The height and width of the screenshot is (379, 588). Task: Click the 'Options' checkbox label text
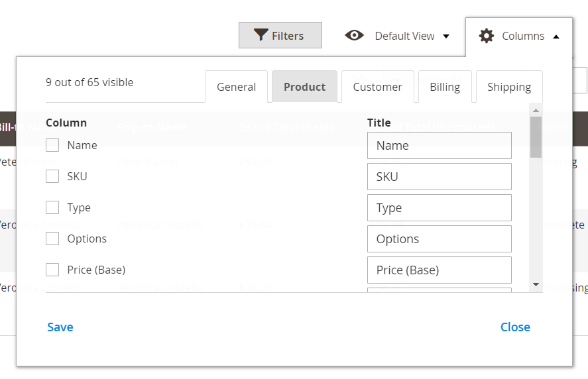click(x=87, y=239)
